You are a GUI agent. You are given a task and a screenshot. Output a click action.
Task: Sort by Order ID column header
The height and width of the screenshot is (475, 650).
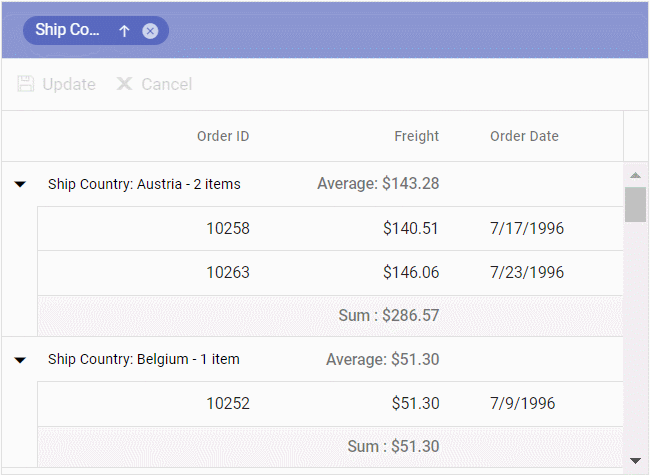[223, 136]
